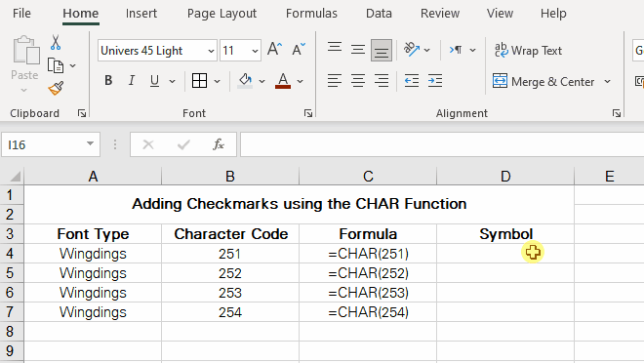Apply the Fill Color bucket
The image size is (644, 363).
coord(245,80)
